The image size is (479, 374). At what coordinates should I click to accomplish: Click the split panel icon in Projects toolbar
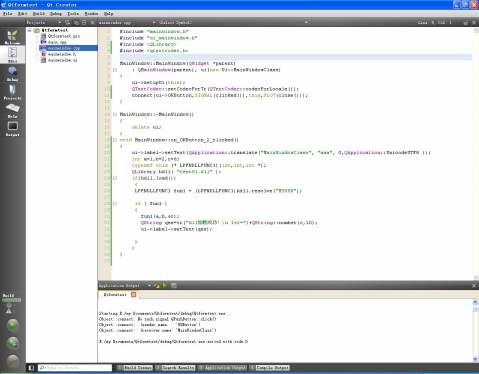point(84,22)
